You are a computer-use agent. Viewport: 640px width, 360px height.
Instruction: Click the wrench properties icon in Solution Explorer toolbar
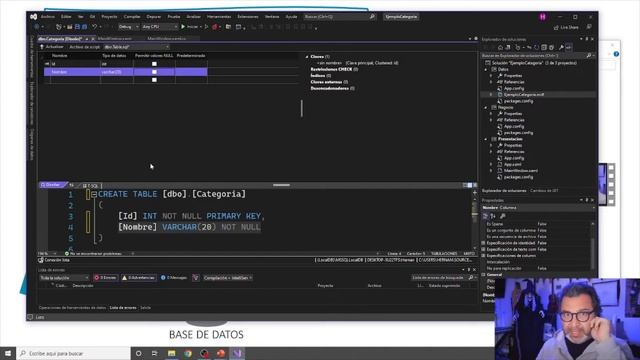pyautogui.click(x=561, y=47)
